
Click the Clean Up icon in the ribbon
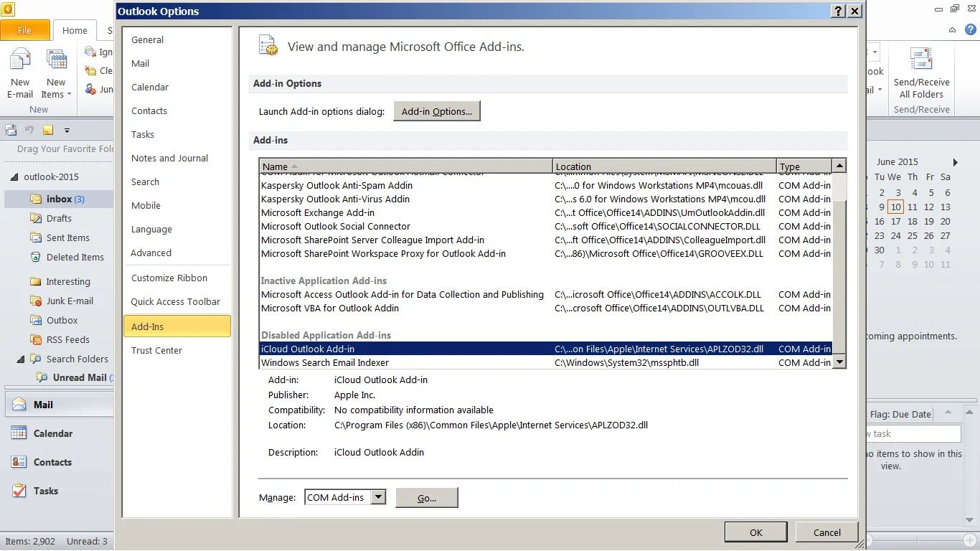[90, 70]
